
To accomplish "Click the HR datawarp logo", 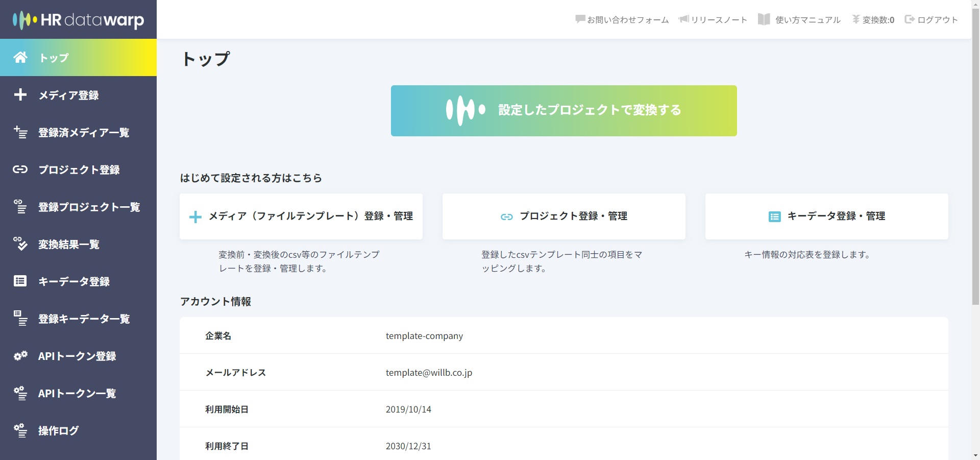I will (78, 20).
